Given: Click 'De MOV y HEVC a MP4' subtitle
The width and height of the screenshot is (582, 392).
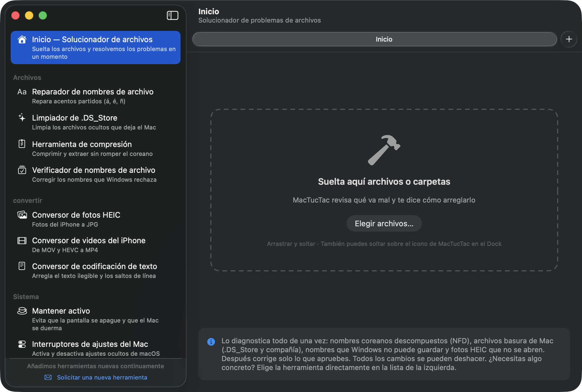Looking at the screenshot, I should (65, 250).
